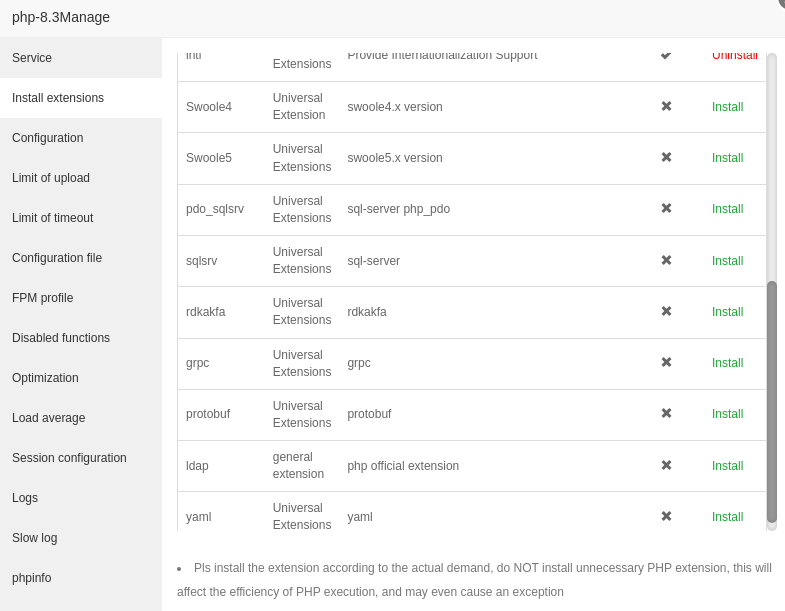The height and width of the screenshot is (611, 785).
Task: Click the X status icon for grpc
Action: click(x=666, y=362)
